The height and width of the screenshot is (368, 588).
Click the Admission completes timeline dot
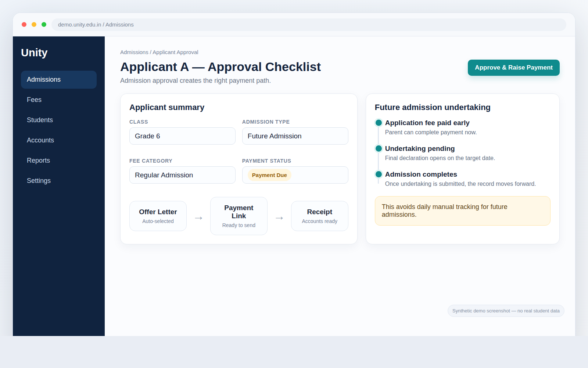point(379,174)
